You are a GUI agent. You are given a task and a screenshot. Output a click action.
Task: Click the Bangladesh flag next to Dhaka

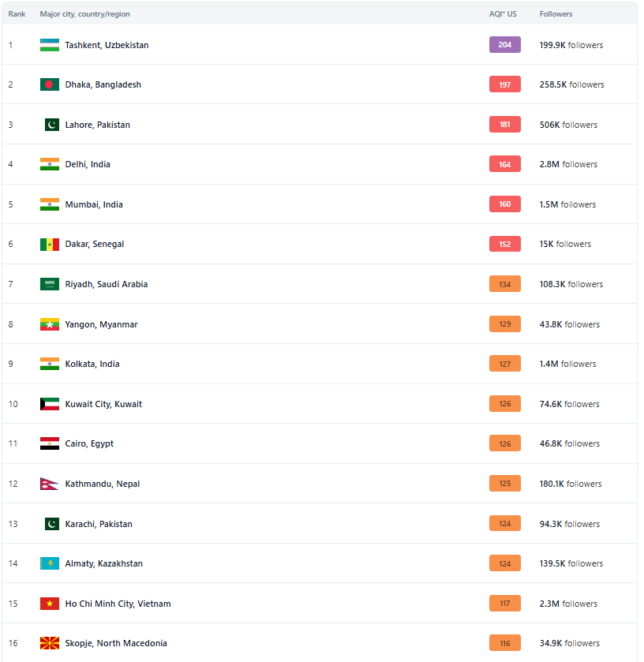pos(50,84)
